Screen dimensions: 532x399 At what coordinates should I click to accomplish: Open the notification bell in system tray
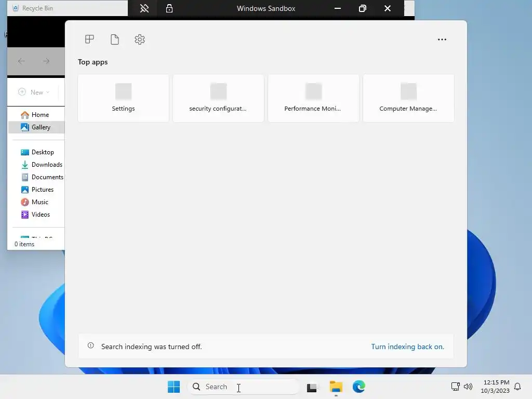517,387
